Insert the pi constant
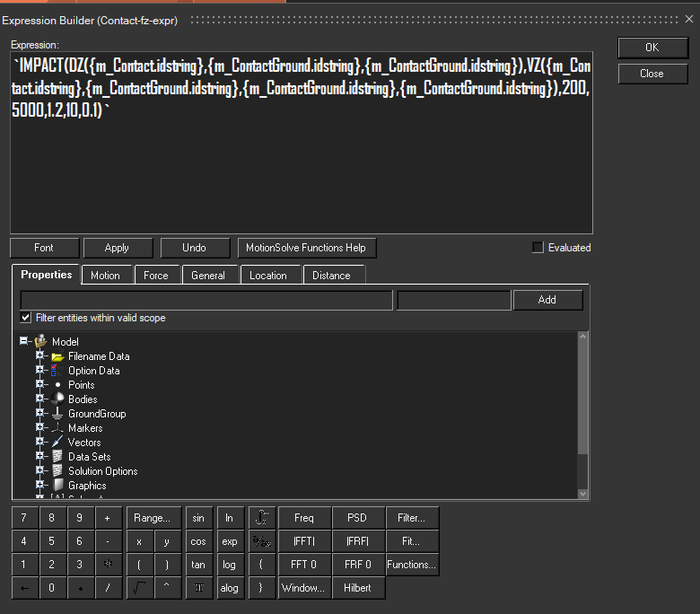Screen dimensions: 700x614 (x=198, y=588)
